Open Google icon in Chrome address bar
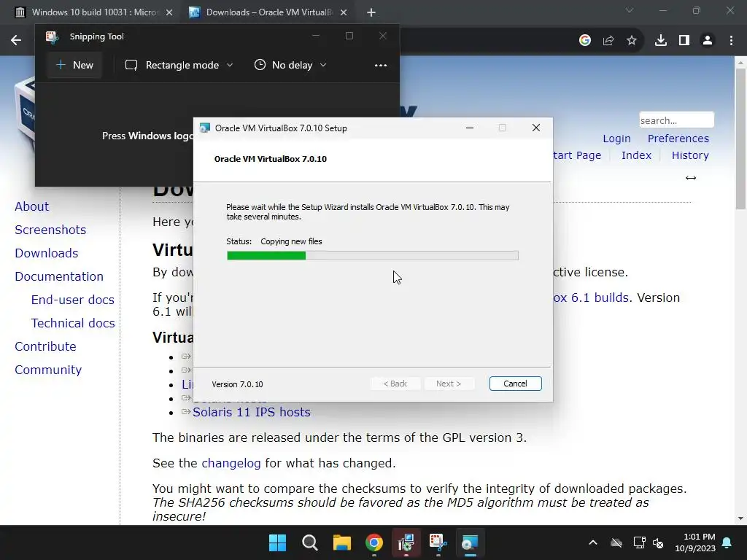This screenshot has height=560, width=747. pos(585,41)
